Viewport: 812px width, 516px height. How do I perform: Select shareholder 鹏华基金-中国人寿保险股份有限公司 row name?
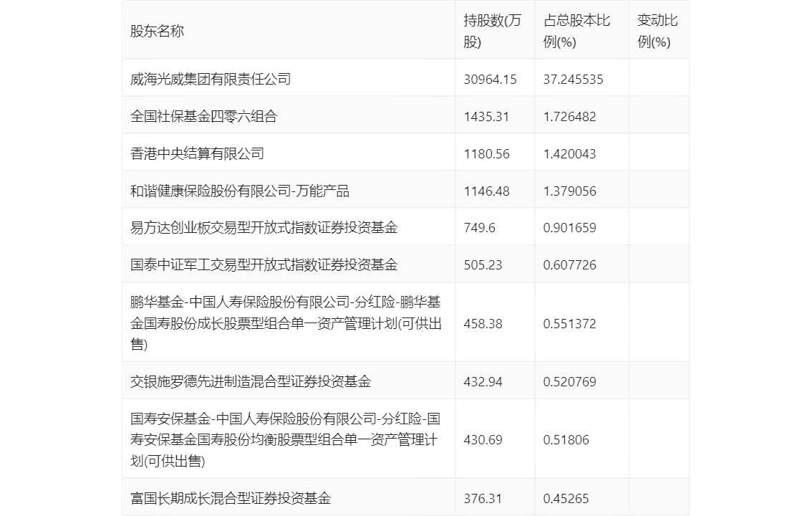click(286, 323)
